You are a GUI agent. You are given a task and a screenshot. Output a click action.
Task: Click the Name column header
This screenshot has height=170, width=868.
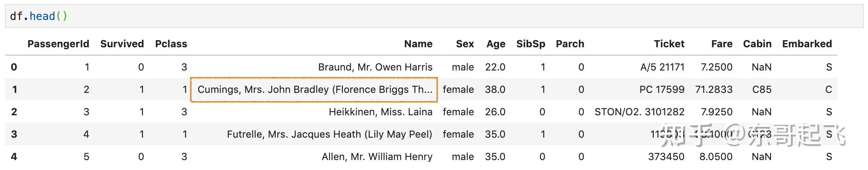[418, 44]
